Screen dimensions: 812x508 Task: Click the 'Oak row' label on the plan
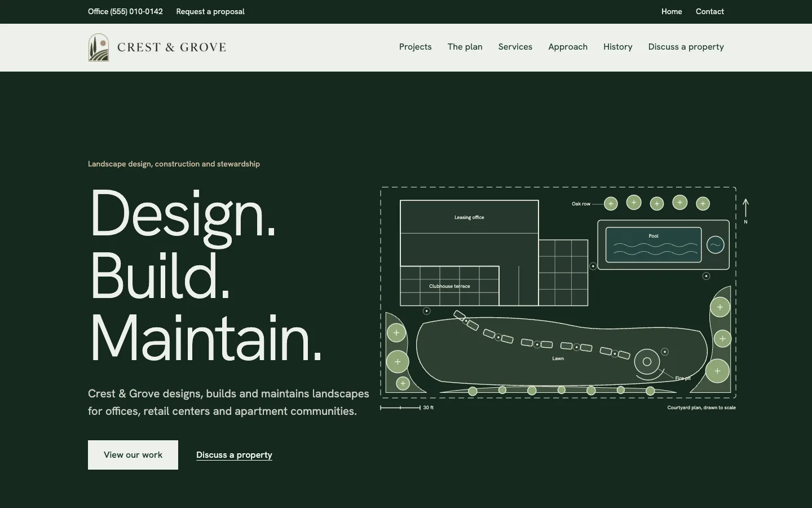pos(581,204)
